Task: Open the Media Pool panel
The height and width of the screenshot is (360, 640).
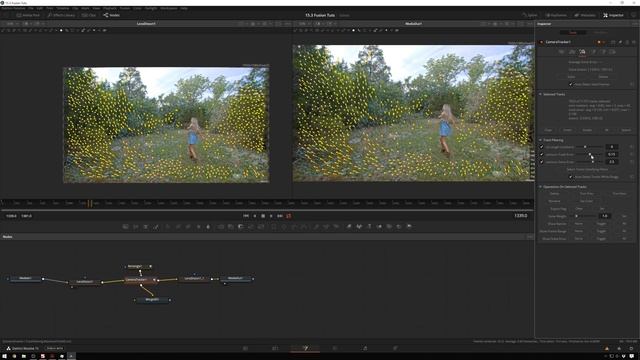Action: click(28, 15)
